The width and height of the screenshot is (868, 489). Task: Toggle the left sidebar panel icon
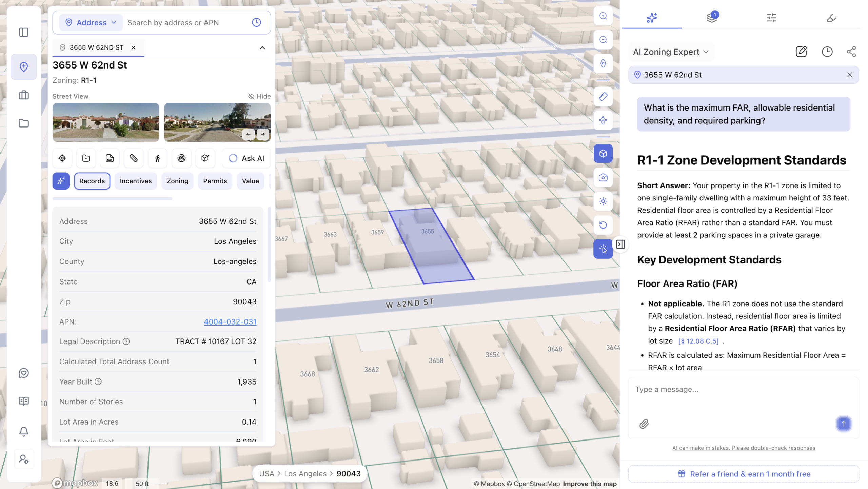coord(24,32)
